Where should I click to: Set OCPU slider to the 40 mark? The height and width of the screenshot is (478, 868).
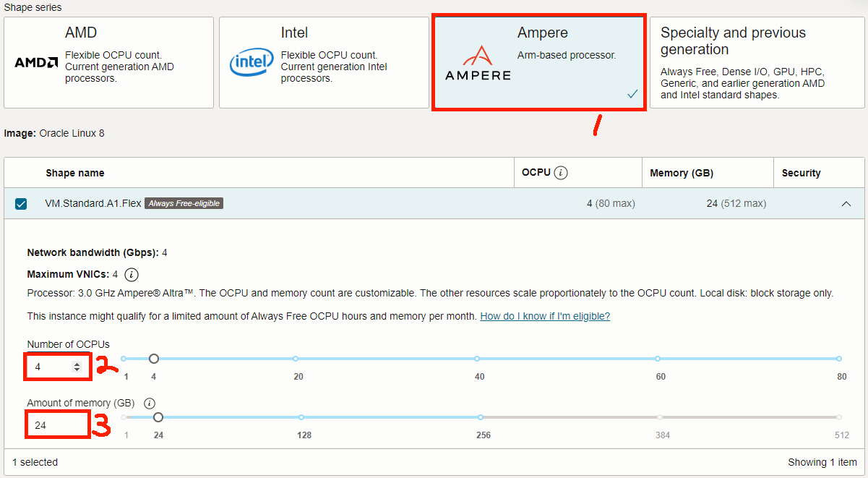coord(477,359)
